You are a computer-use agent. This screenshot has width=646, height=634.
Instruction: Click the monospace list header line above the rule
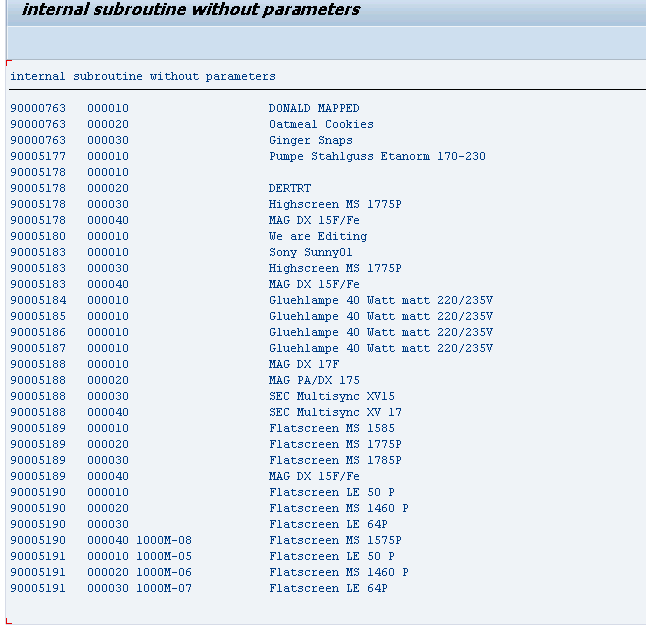(143, 76)
